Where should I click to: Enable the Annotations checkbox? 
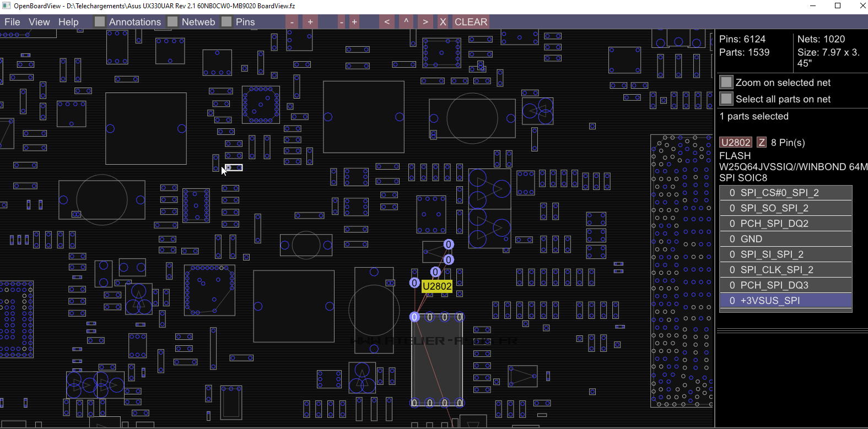click(x=100, y=22)
